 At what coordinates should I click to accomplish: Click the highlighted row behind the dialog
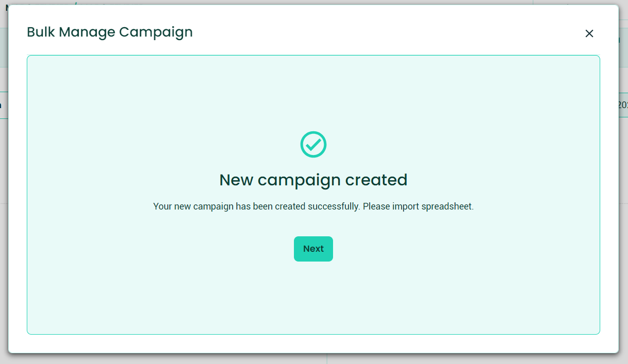[x=3, y=106]
